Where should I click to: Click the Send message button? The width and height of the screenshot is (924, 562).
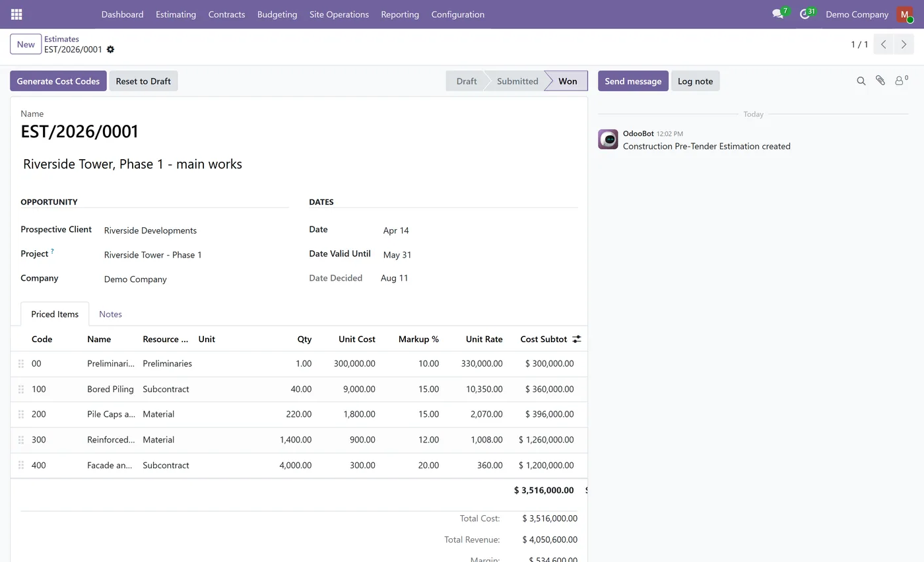coord(633,81)
